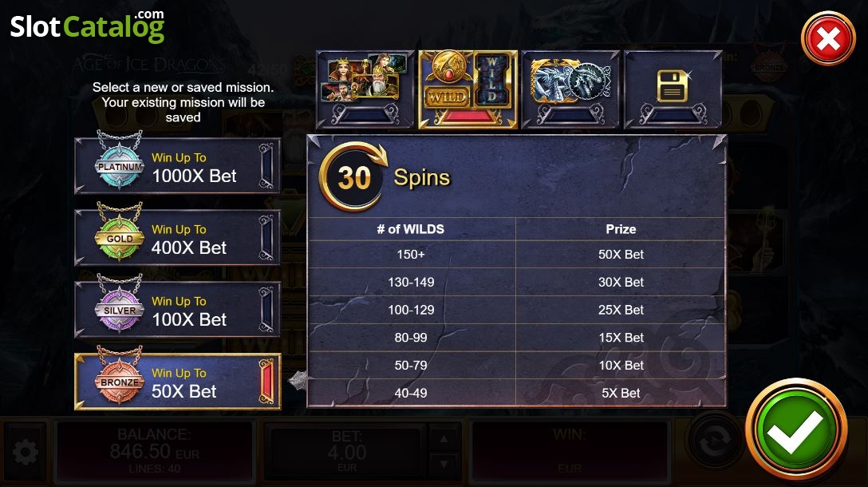This screenshot has width=868, height=487.
Task: Confirm mission with green checkmark button
Action: (796, 430)
